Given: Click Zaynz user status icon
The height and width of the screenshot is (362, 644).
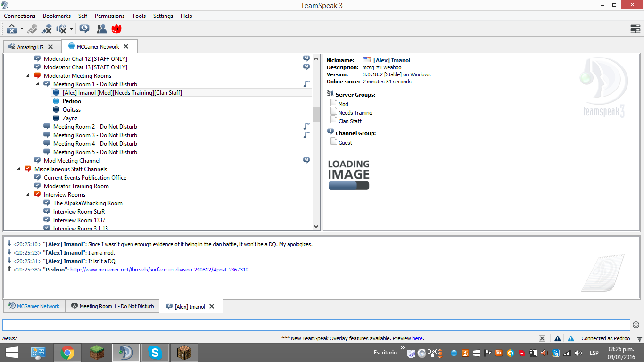Looking at the screenshot, I should click(x=56, y=118).
